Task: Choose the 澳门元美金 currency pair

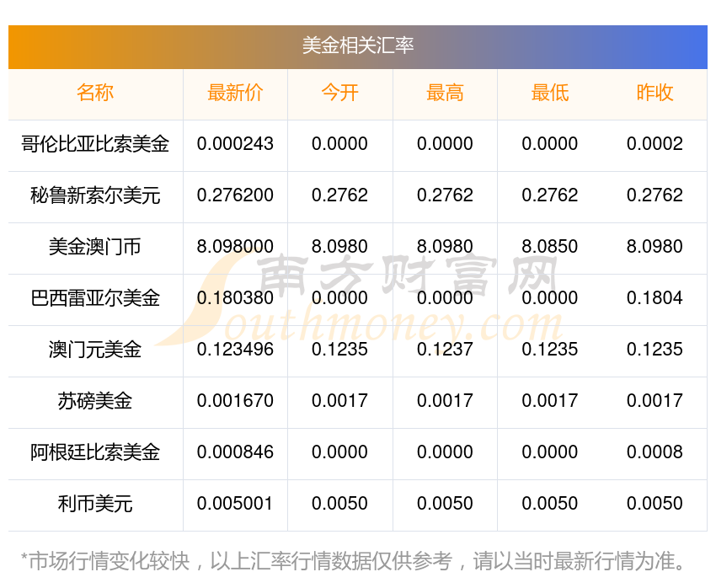Action: 95,350
